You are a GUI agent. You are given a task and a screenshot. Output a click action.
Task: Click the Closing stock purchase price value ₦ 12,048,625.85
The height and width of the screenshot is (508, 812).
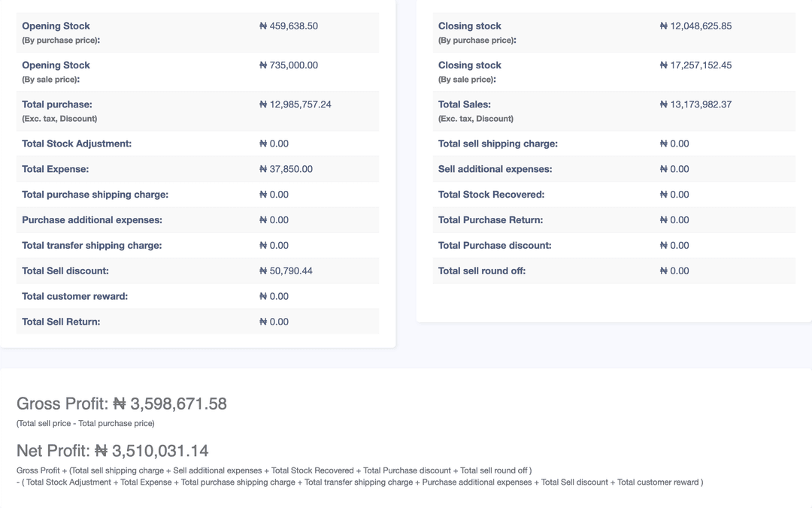pos(696,26)
